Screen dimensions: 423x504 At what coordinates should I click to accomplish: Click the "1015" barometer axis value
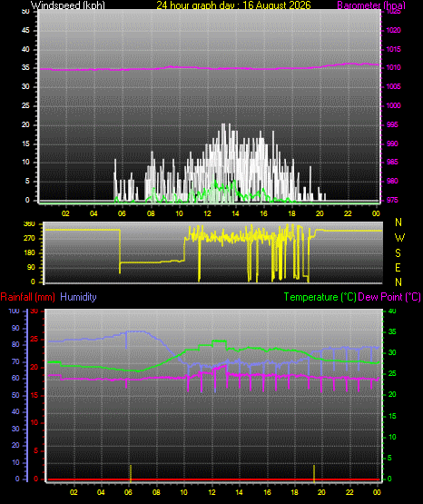pos(393,49)
